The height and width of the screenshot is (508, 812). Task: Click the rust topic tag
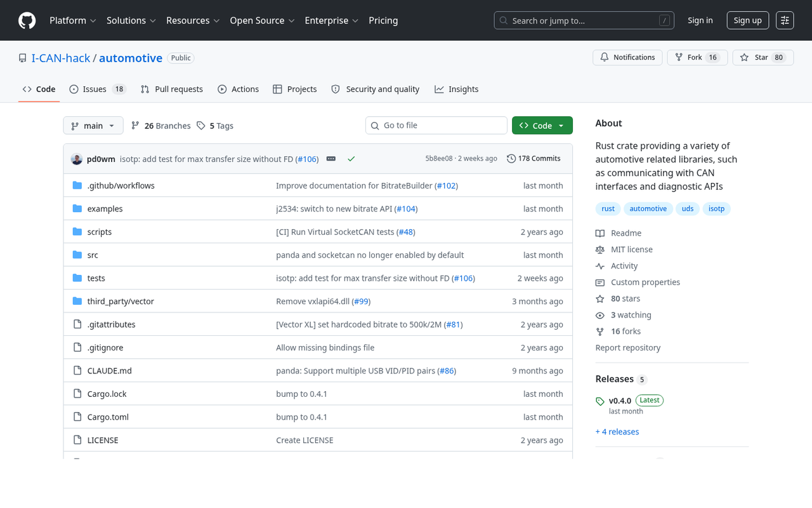pyautogui.click(x=608, y=208)
